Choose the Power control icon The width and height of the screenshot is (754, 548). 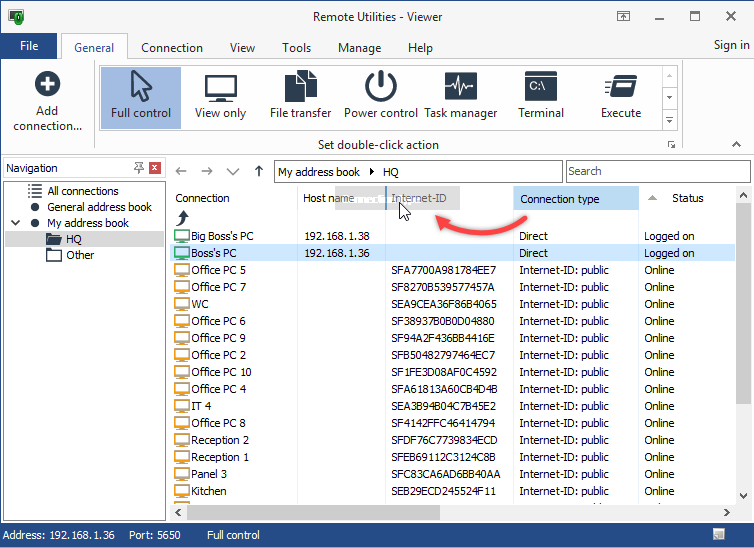click(380, 86)
